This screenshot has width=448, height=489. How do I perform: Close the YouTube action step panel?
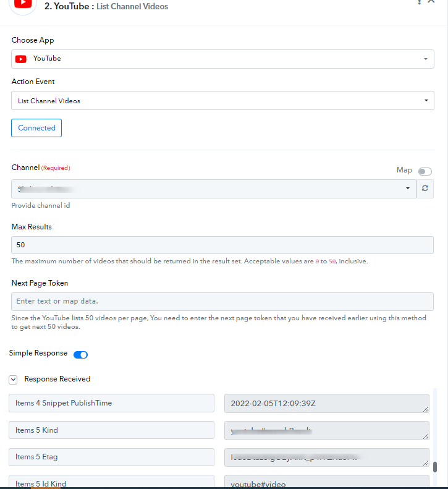click(x=432, y=2)
